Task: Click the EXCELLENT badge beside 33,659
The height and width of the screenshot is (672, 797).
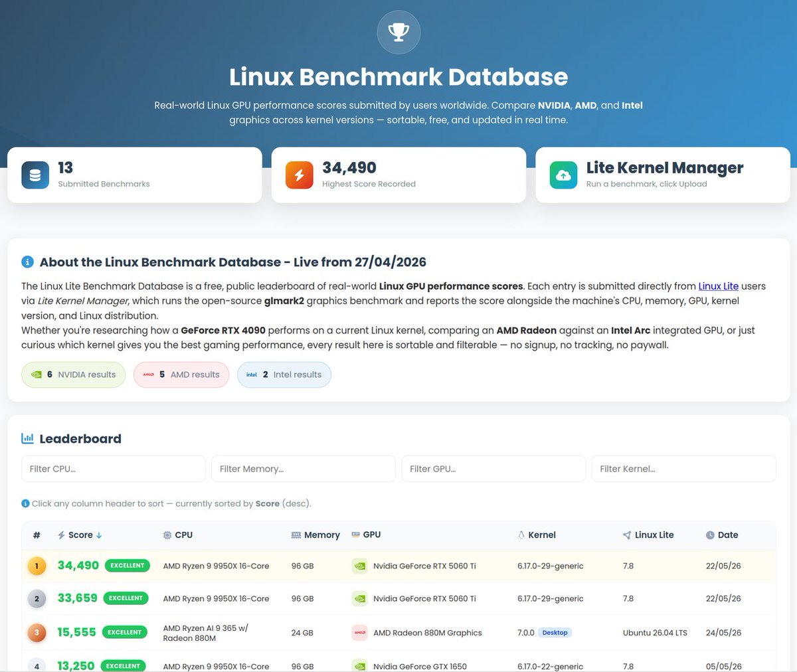Action: (x=126, y=598)
